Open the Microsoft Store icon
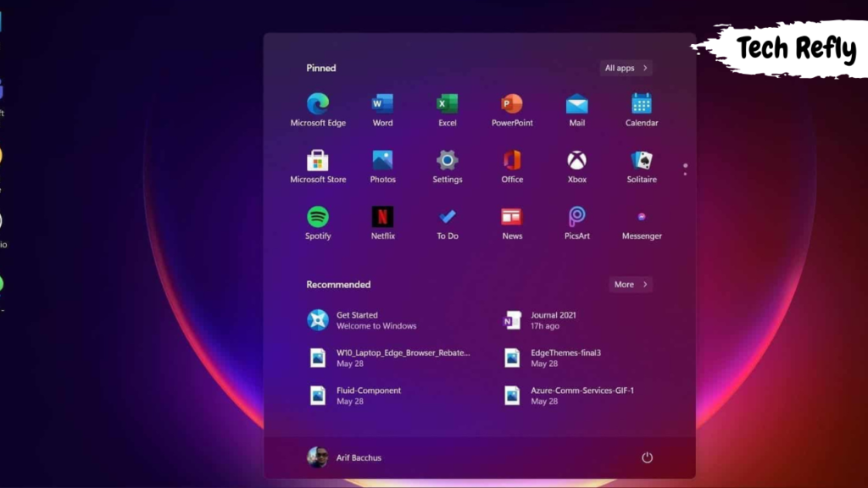This screenshot has height=488, width=868. [x=318, y=167]
